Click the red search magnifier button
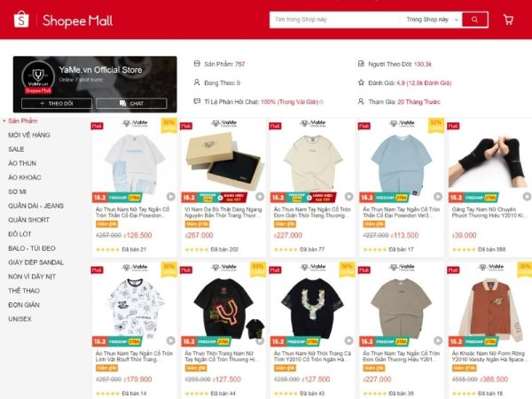 click(475, 20)
